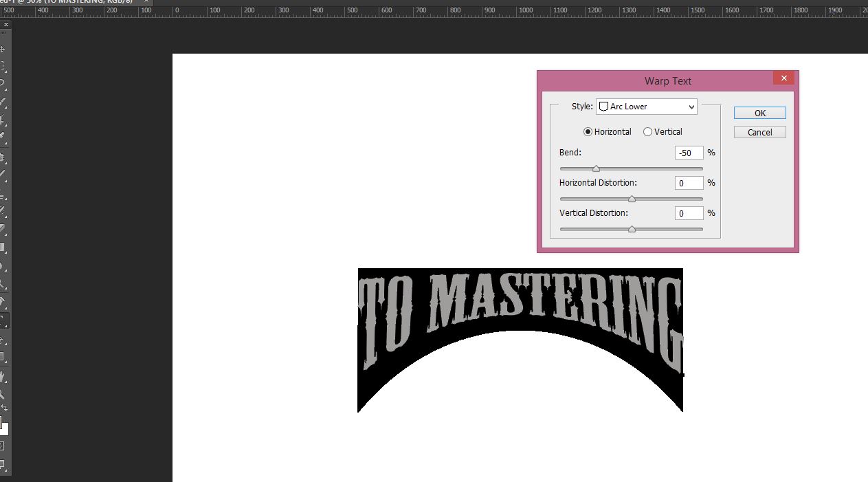
Task: Click the Bend slider handle
Action: 596,168
